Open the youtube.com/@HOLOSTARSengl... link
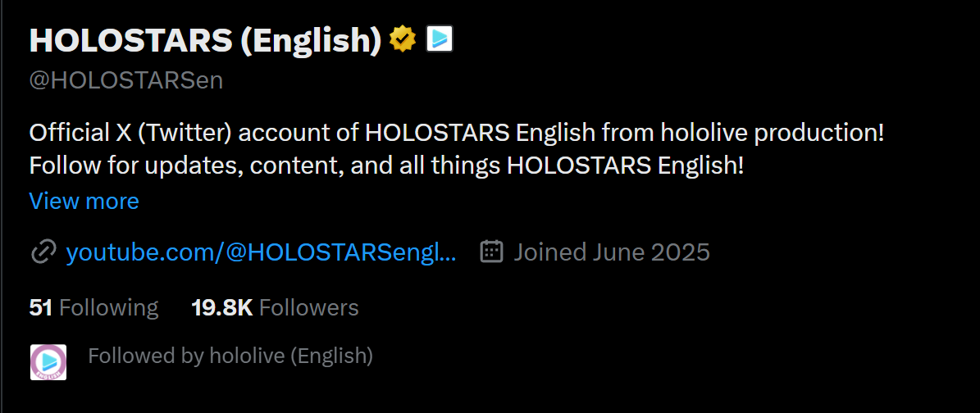The image size is (980, 413). tap(261, 252)
